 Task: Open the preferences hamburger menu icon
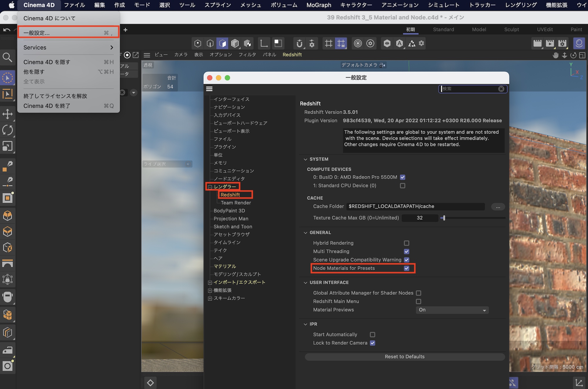pos(209,89)
